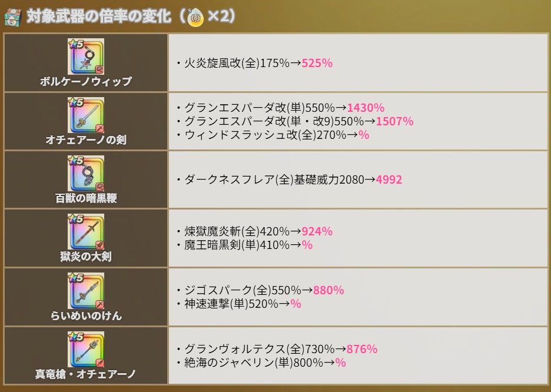Click the ボルケーノウィップ name label
Viewport: 551px width, 392px height.
[86, 82]
